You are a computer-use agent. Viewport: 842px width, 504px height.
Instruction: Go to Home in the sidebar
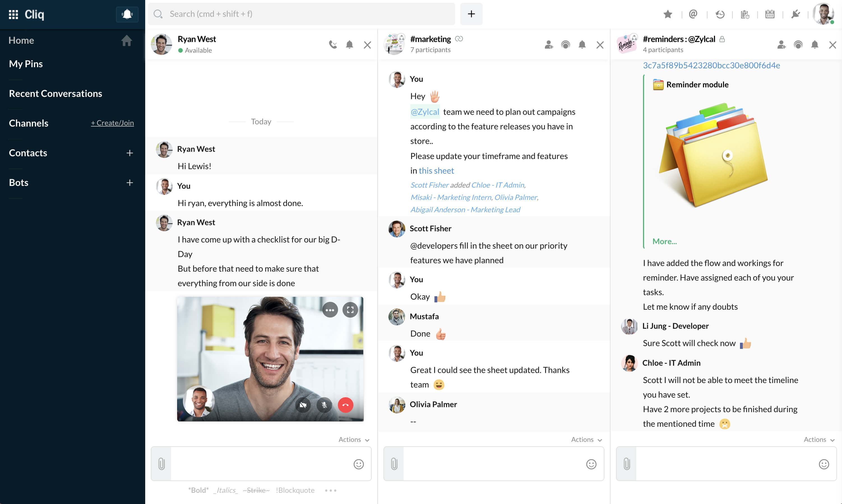[x=21, y=40]
